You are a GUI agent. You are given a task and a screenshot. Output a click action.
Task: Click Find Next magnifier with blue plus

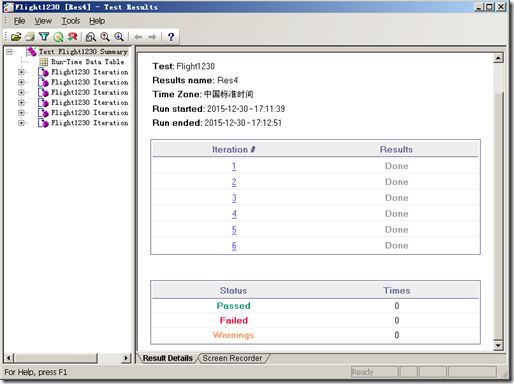pyautogui.click(x=119, y=37)
